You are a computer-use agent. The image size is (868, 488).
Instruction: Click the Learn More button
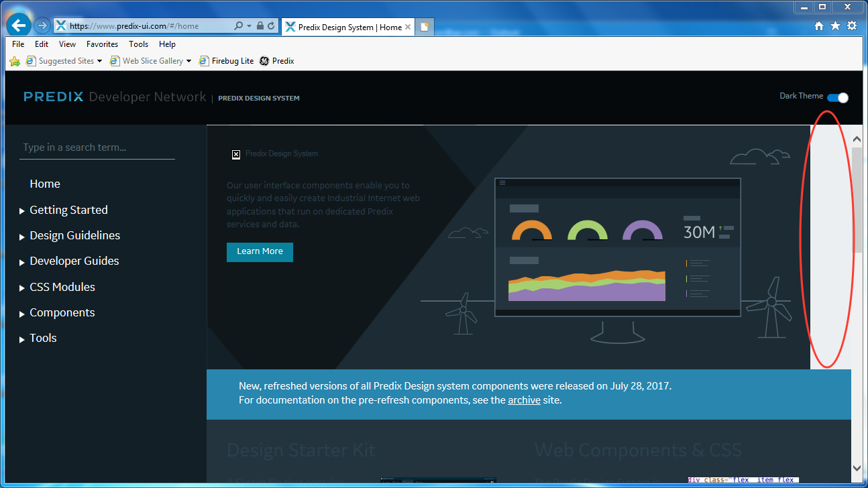coord(260,251)
